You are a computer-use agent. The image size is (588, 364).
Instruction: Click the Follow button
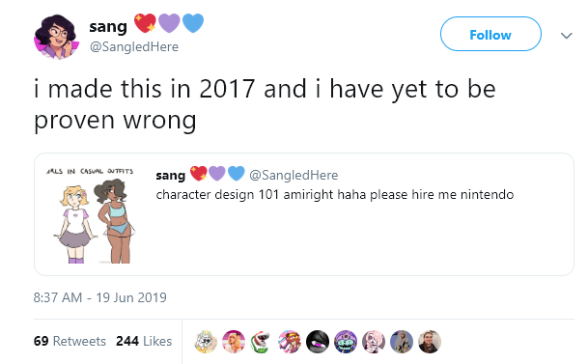(x=490, y=34)
